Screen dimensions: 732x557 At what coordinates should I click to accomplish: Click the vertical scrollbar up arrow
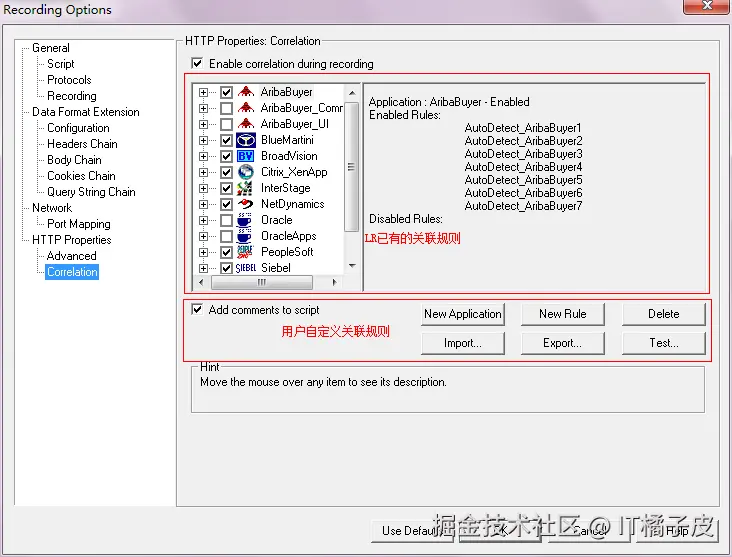(x=352, y=93)
